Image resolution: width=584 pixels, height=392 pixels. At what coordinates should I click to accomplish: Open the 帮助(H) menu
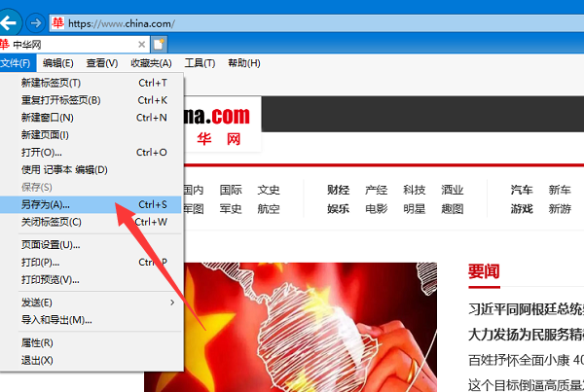(244, 63)
